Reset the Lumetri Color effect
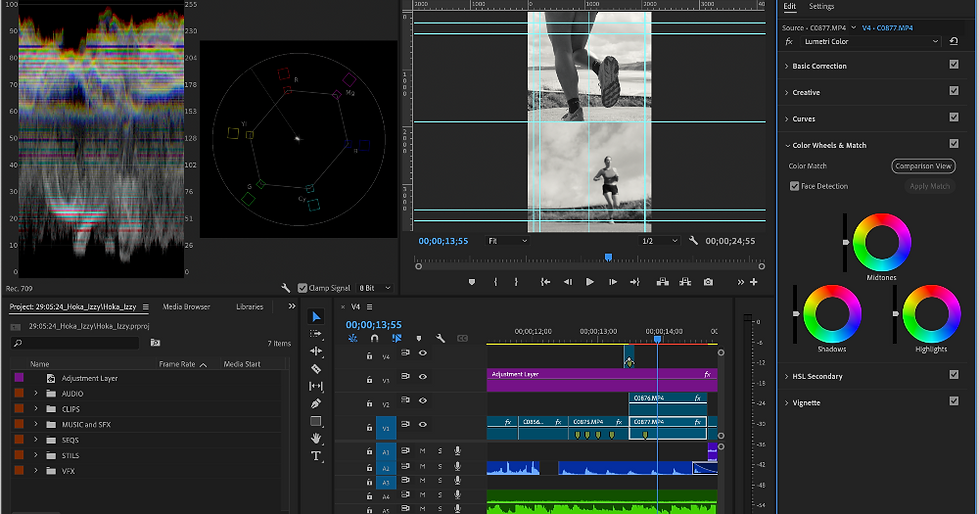The width and height of the screenshot is (979, 514). 953,42
